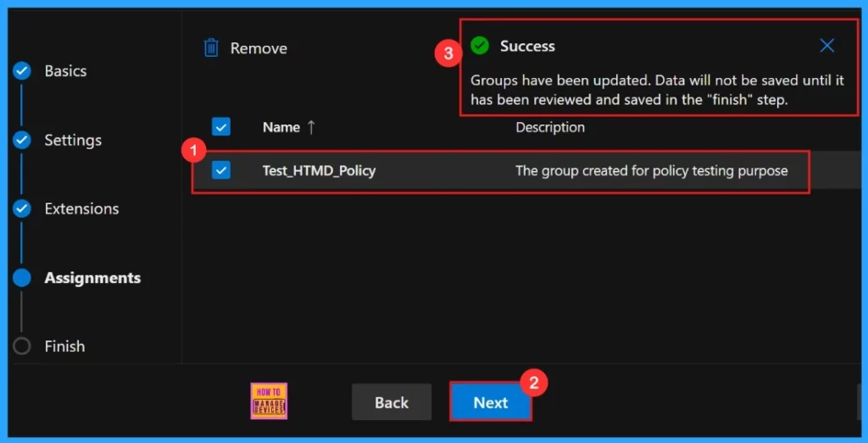Image resolution: width=868 pixels, height=443 pixels.
Task: Jump to the Finish step
Action: tap(64, 346)
